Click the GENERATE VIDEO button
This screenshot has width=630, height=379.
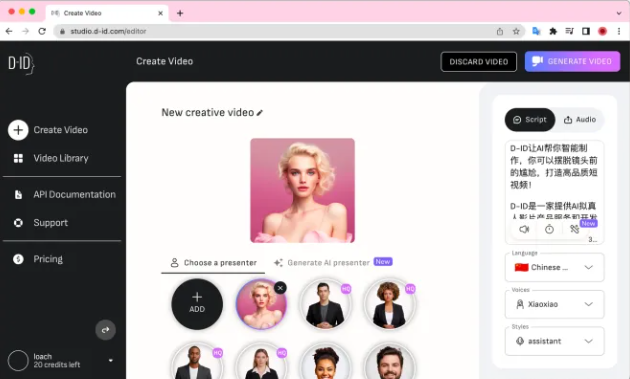(572, 61)
